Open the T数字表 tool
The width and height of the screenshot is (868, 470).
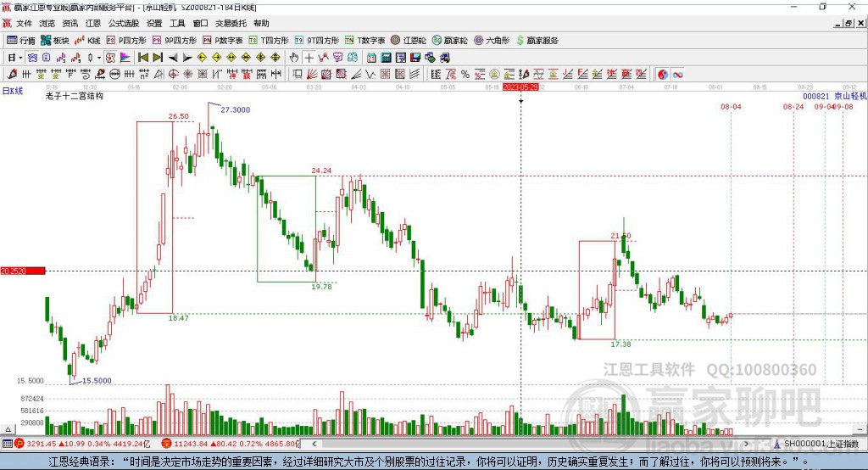coord(364,41)
